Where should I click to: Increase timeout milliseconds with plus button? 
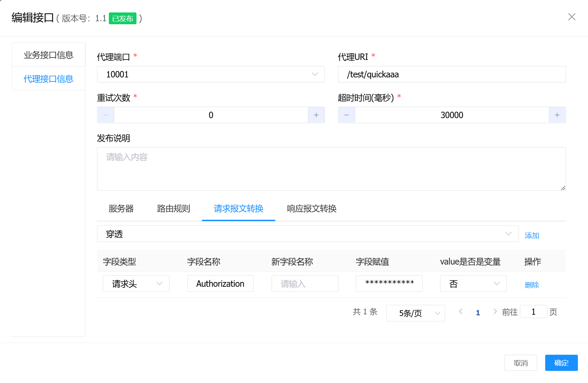tap(557, 115)
